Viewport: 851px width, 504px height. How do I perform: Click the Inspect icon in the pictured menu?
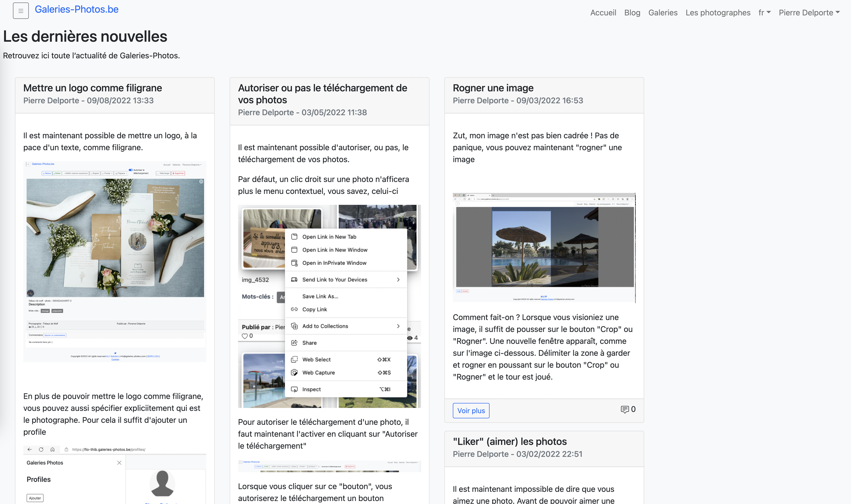point(294,389)
